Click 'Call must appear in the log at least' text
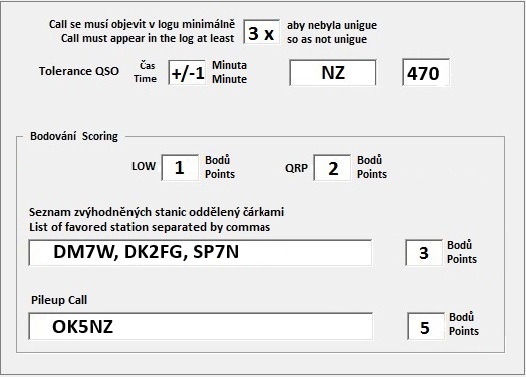Screen dimensions: 526x377 pyautogui.click(x=148, y=39)
